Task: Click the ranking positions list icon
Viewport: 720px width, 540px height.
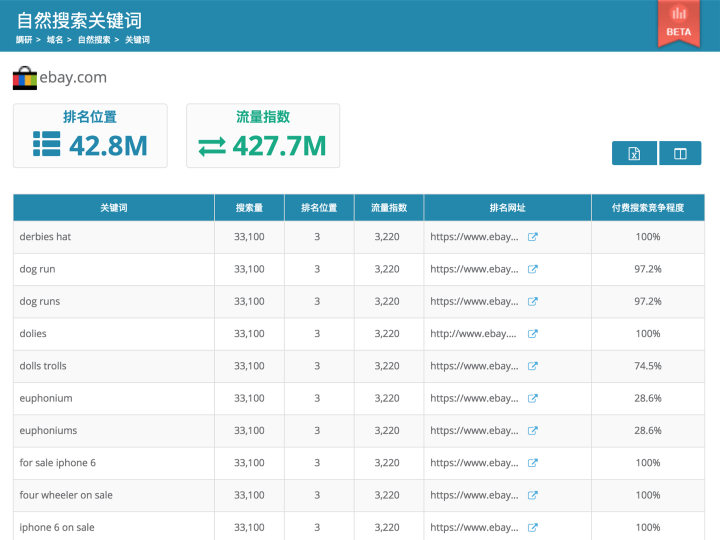Action: click(x=46, y=144)
